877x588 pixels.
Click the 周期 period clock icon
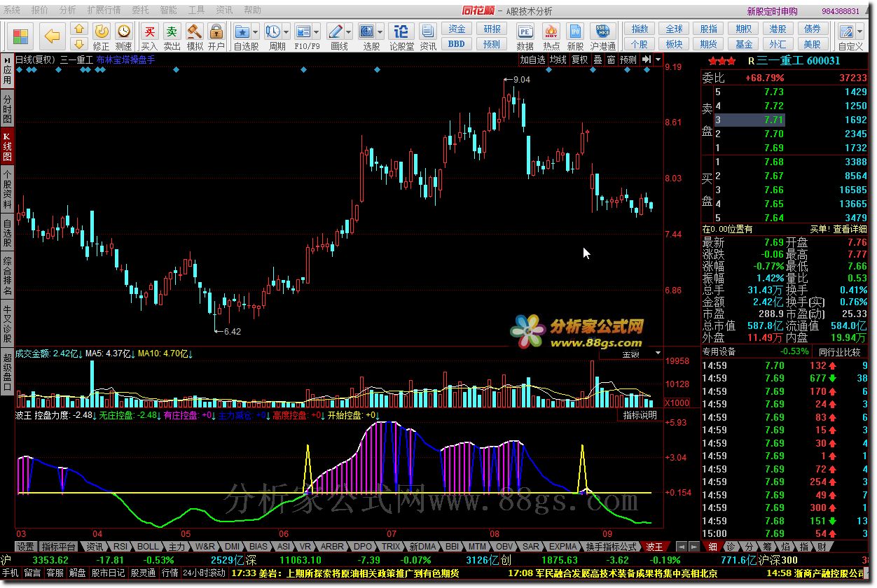point(274,31)
